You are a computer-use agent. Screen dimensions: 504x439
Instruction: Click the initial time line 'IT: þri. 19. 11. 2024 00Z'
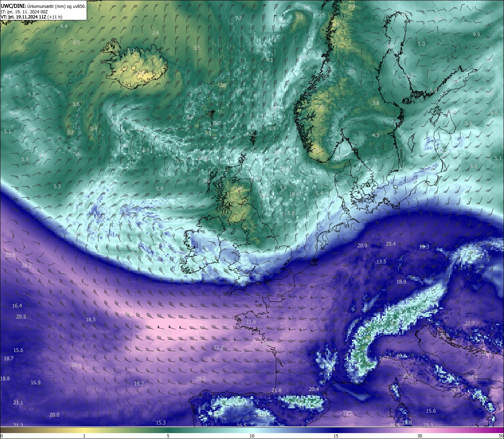pos(24,11)
